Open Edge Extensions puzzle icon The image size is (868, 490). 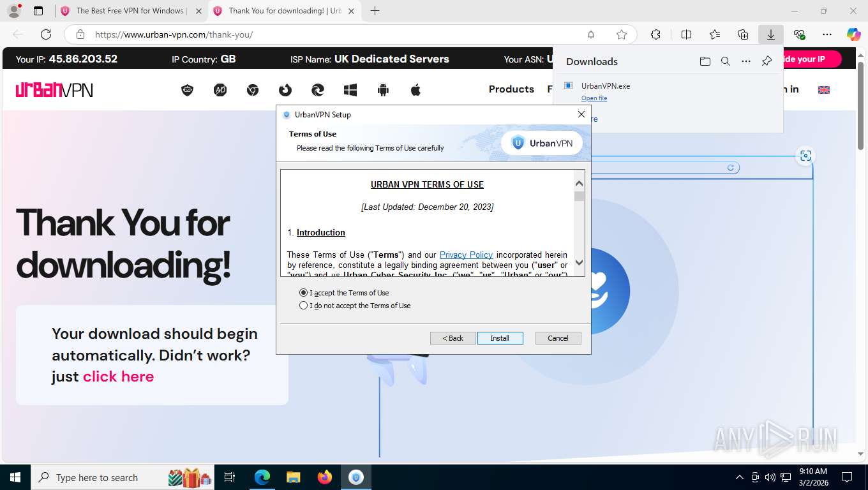(655, 34)
